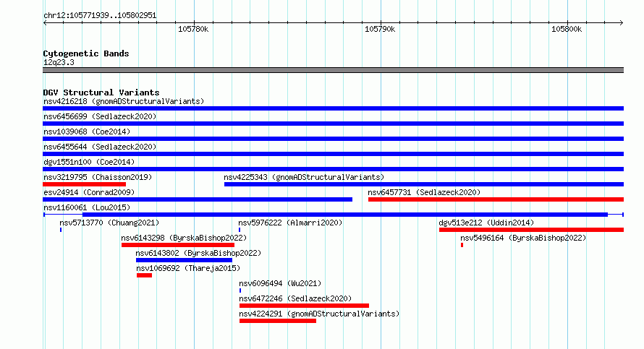
Task: Open the nsv6143298 (ByrskaBishop2022) label
Action: (x=184, y=238)
